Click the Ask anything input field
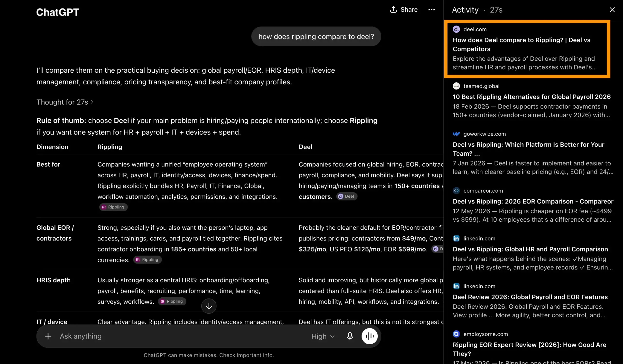 pos(183,336)
